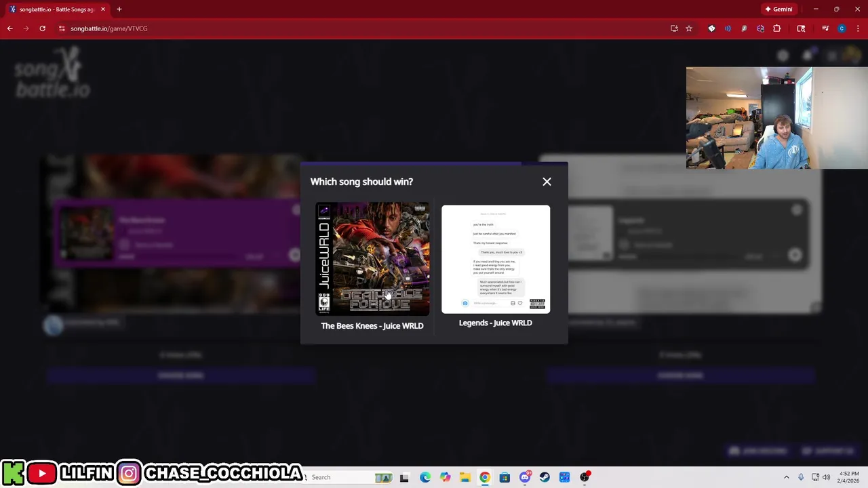The height and width of the screenshot is (488, 868).
Task: Show hidden system tray icons
Action: (787, 477)
